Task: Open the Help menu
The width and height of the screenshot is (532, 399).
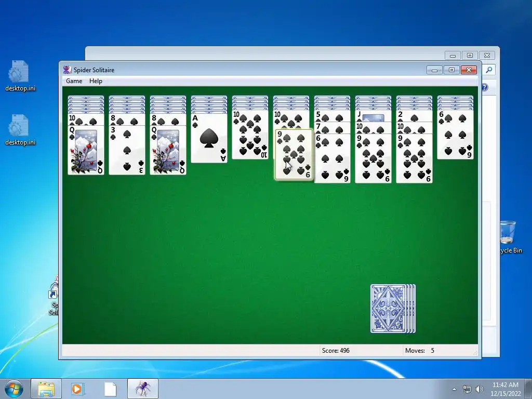Action: click(x=96, y=81)
